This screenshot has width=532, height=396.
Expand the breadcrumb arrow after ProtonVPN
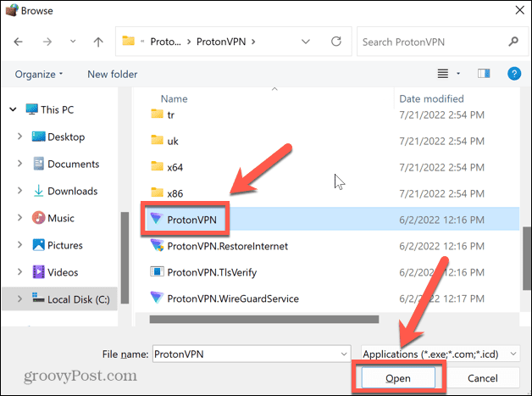(253, 42)
